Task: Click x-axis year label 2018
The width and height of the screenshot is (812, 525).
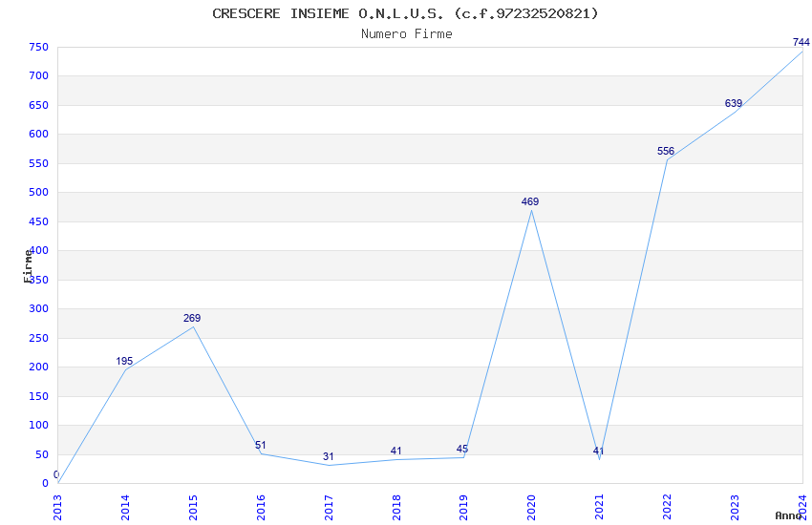Action: coord(396,508)
